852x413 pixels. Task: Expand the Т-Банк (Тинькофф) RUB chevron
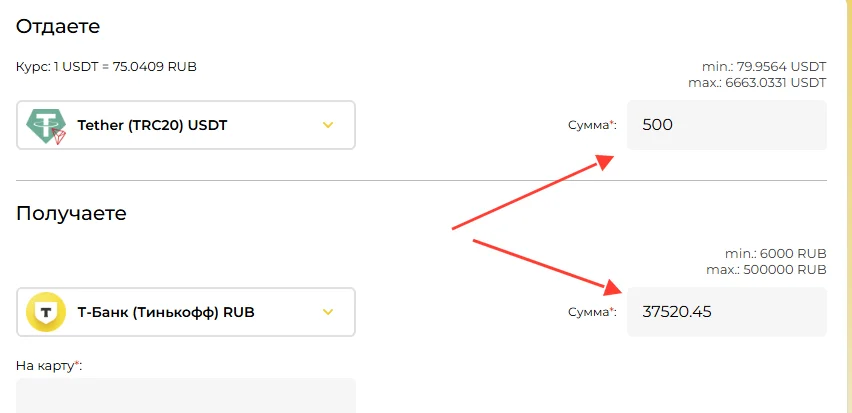[x=328, y=312]
